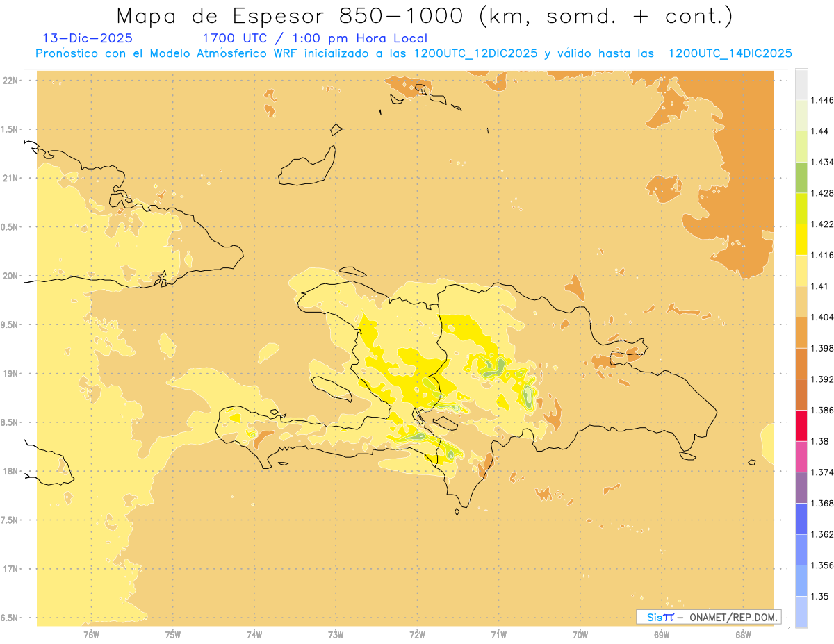Click the blue legend swatch between 1.362 and 1.368
The height and width of the screenshot is (644, 834).
tap(801, 518)
